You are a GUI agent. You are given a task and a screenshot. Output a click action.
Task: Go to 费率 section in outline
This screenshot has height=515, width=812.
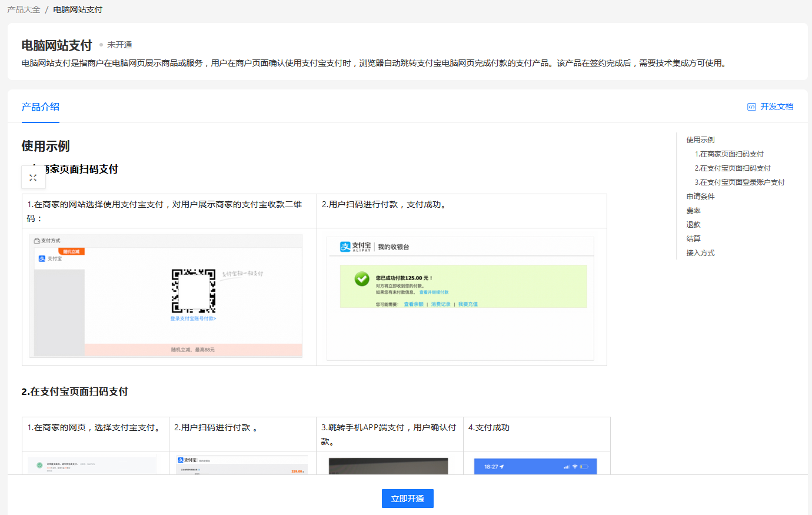point(693,211)
